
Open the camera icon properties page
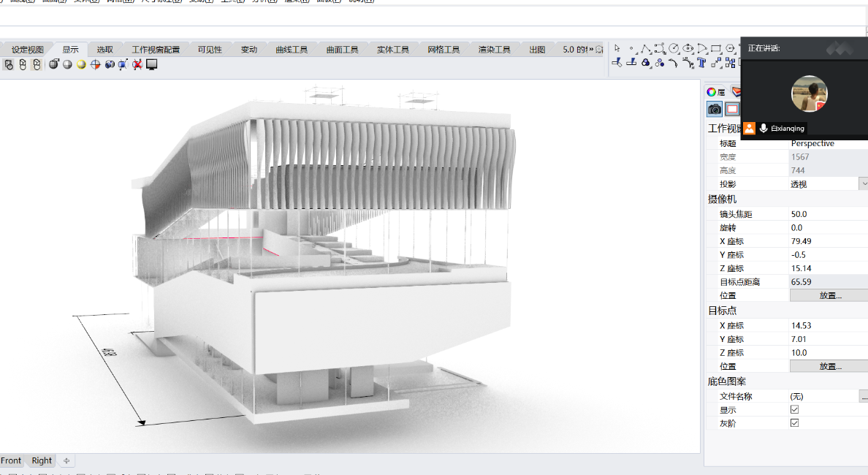pyautogui.click(x=715, y=109)
